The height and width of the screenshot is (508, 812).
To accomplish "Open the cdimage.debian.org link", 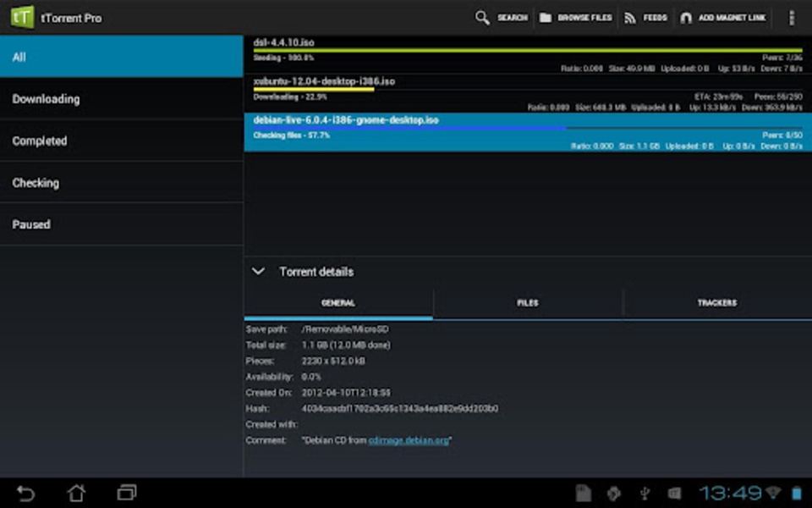I will 409,440.
